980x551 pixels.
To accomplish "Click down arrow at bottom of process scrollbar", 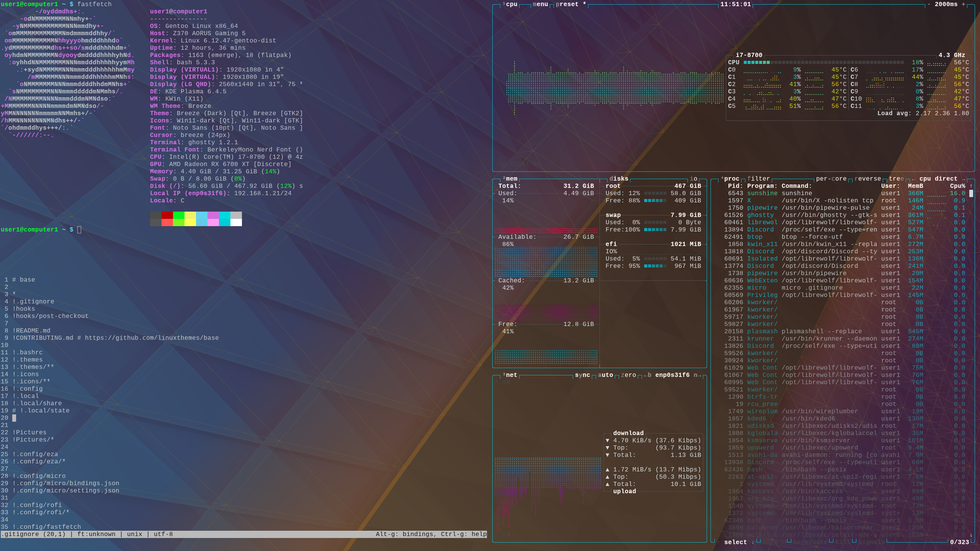I will coord(971,535).
